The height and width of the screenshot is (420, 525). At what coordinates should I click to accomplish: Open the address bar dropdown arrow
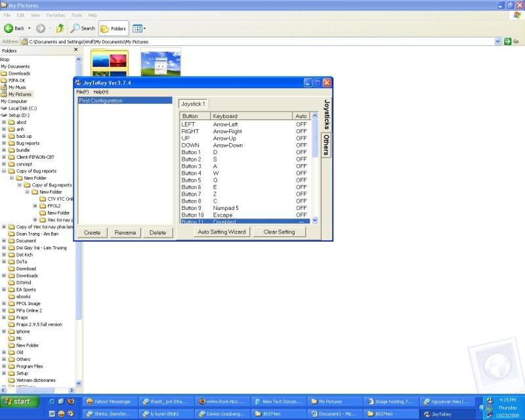point(497,41)
